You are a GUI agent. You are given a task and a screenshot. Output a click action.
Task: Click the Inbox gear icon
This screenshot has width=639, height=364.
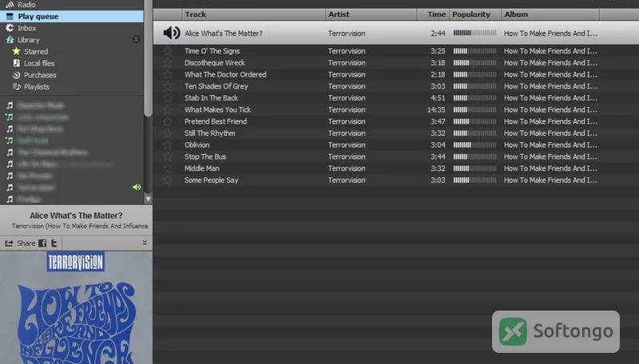10,28
